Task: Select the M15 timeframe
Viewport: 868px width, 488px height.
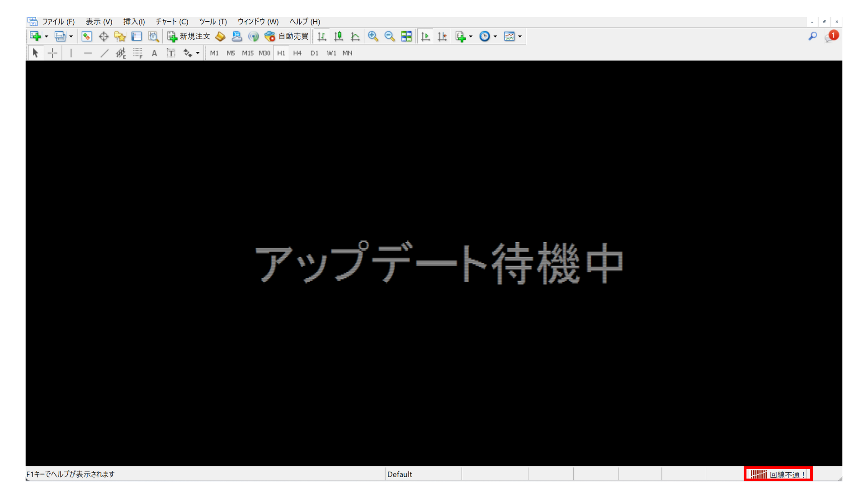Action: (x=248, y=53)
